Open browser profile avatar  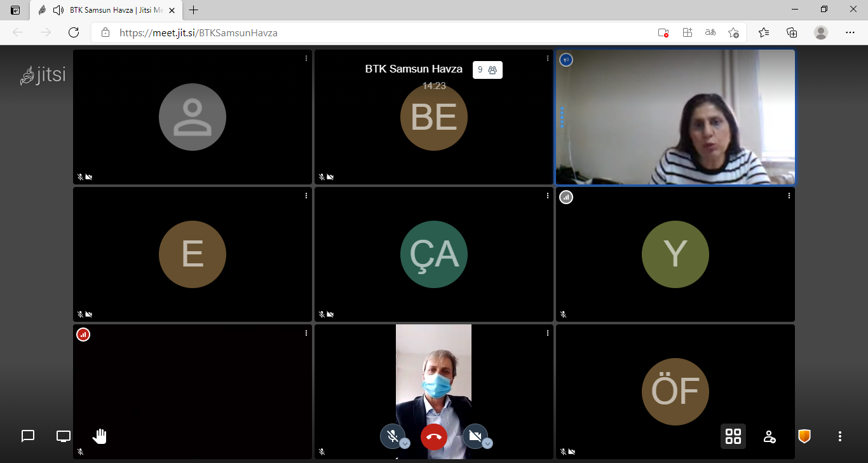tap(821, 32)
